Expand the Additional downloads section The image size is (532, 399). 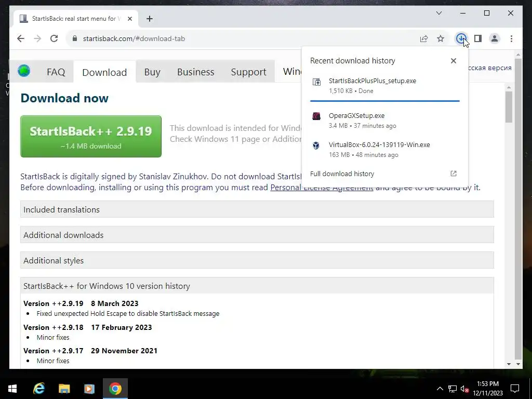click(257, 235)
